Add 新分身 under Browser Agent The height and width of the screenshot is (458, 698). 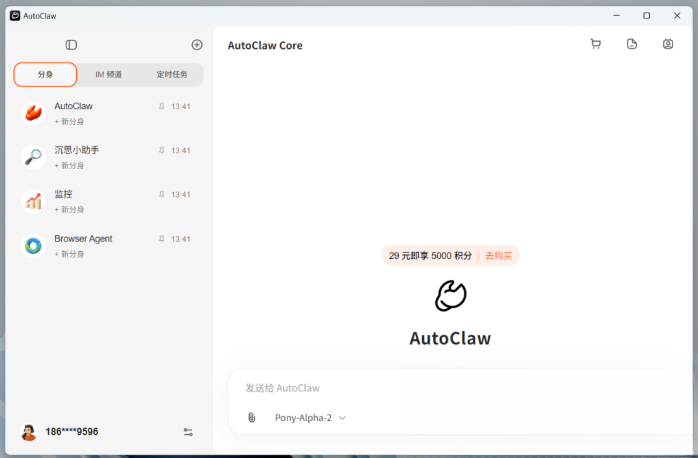click(x=69, y=254)
